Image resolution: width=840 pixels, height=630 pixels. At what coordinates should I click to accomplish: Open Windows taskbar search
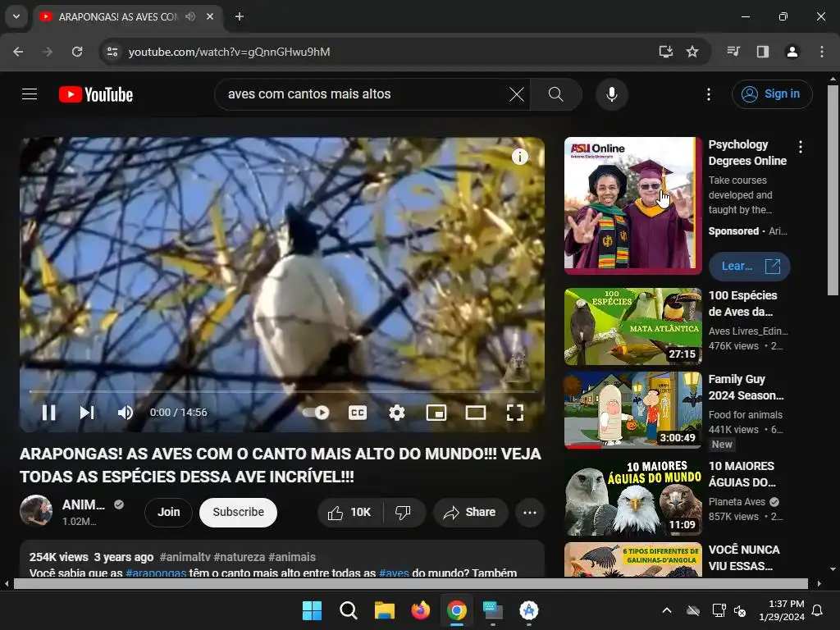(x=348, y=610)
